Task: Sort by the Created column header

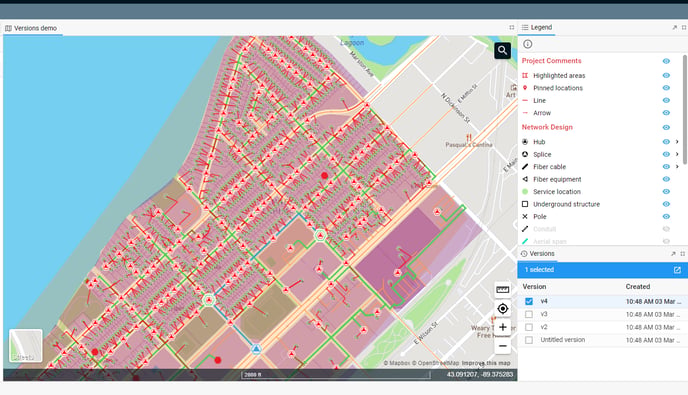Action: tap(638, 287)
